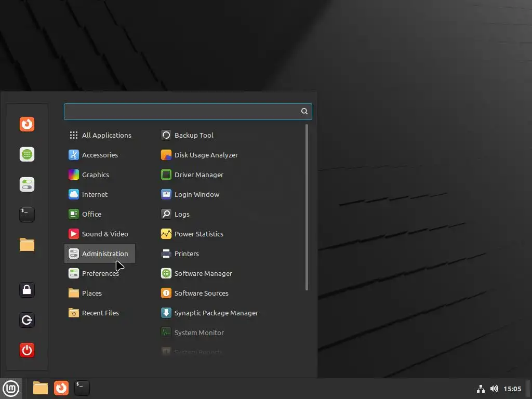Viewport: 532px width, 399px height.
Task: Select the Graphics category
Action: tap(100, 175)
